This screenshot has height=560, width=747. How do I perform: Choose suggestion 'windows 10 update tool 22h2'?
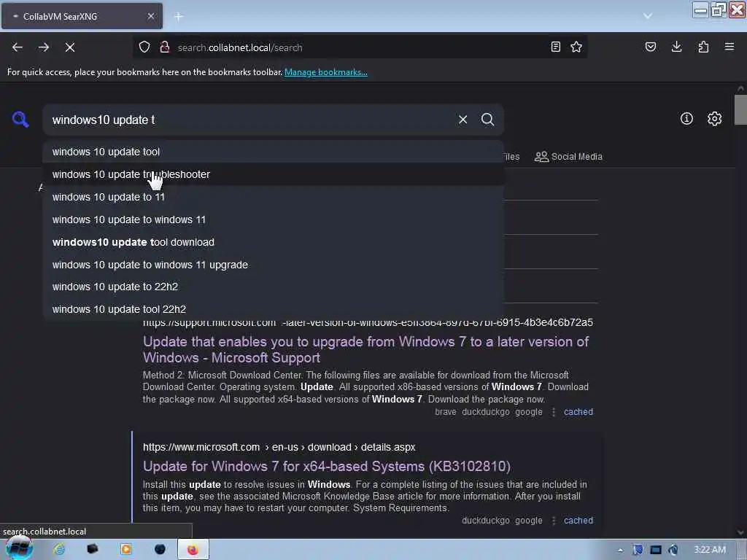[x=274, y=309]
